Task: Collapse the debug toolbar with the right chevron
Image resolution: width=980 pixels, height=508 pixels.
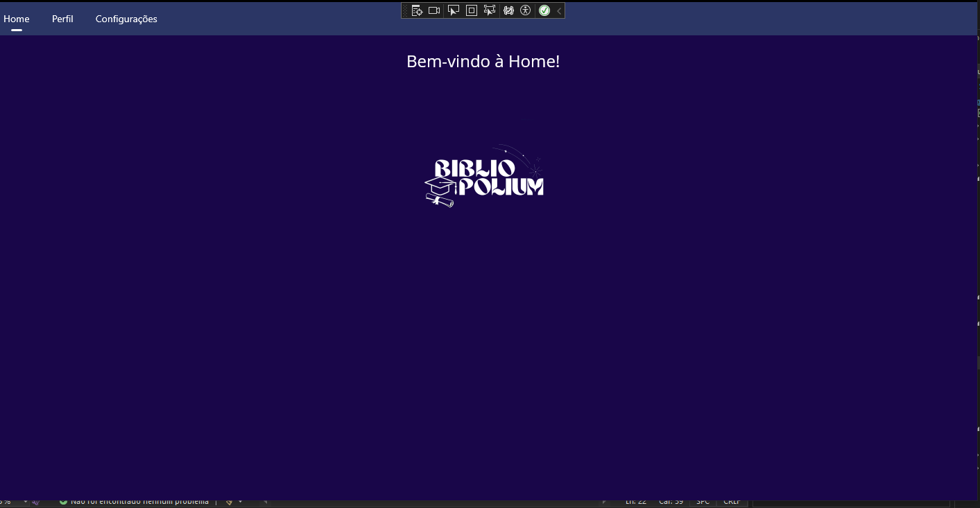Action: coord(558,10)
